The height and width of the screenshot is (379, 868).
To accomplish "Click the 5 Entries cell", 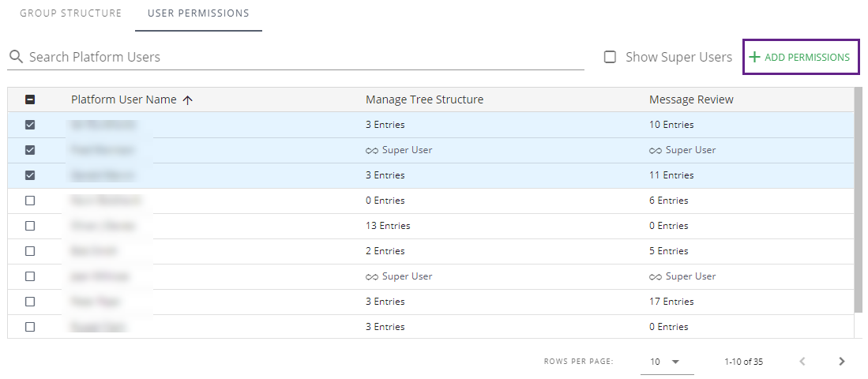I will (669, 251).
